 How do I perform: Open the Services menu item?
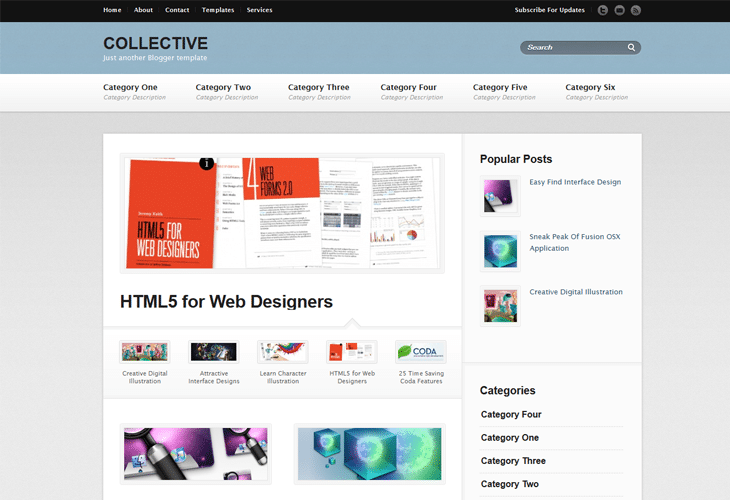click(259, 10)
